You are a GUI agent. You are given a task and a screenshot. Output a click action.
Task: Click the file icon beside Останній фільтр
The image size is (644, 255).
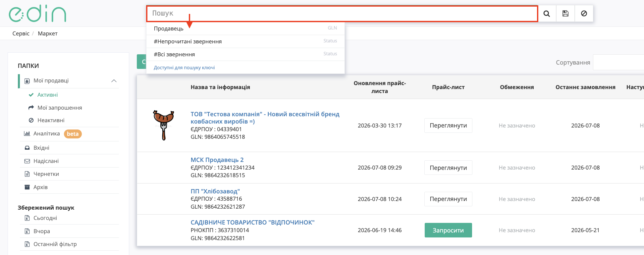pyautogui.click(x=27, y=244)
